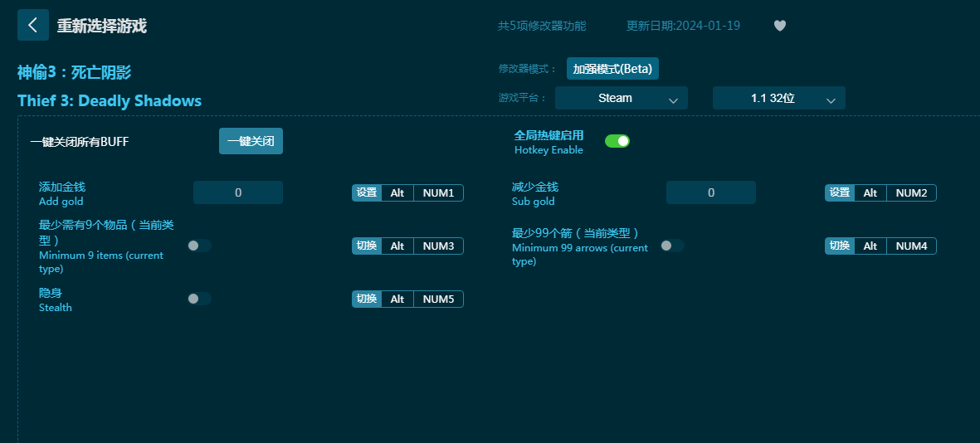The width and height of the screenshot is (980, 443).
Task: Open the Steam platform dropdown
Action: [x=622, y=98]
